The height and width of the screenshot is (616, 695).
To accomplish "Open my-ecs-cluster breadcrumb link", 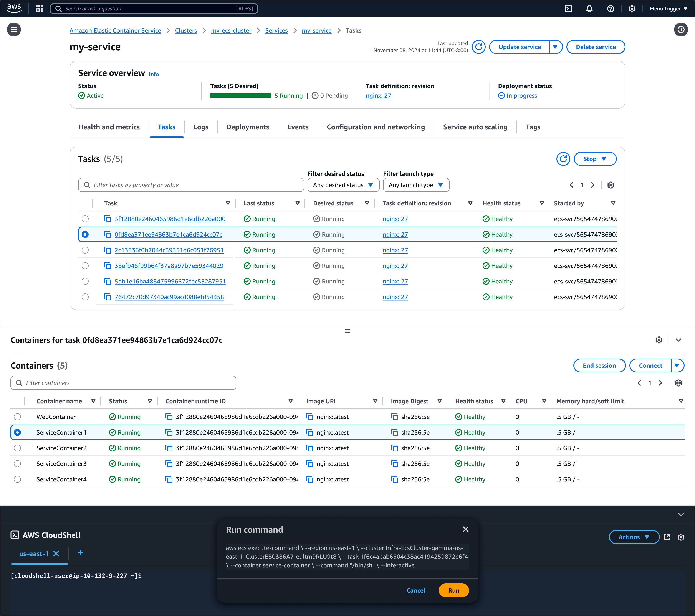I will 231,31.
